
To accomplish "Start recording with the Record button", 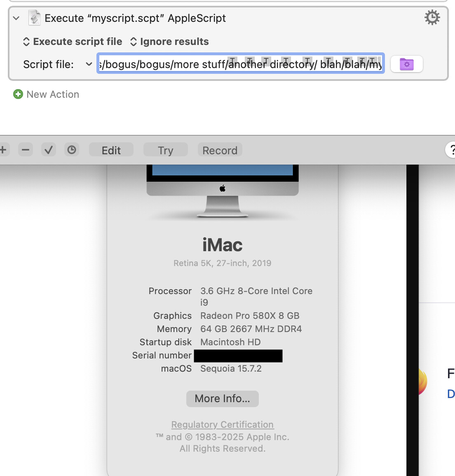I will pos(220,150).
